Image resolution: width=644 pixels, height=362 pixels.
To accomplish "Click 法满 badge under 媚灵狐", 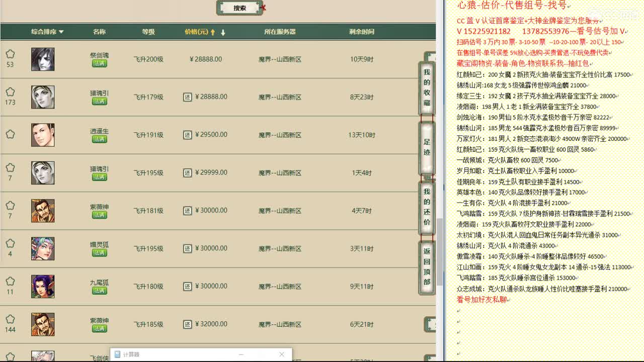I will (x=99, y=253).
